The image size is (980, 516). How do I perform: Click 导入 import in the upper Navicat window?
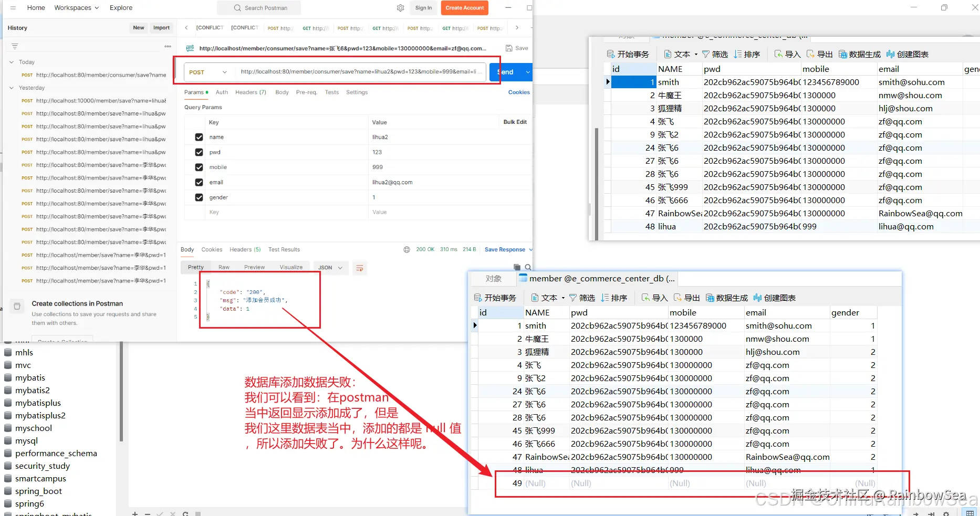point(787,54)
